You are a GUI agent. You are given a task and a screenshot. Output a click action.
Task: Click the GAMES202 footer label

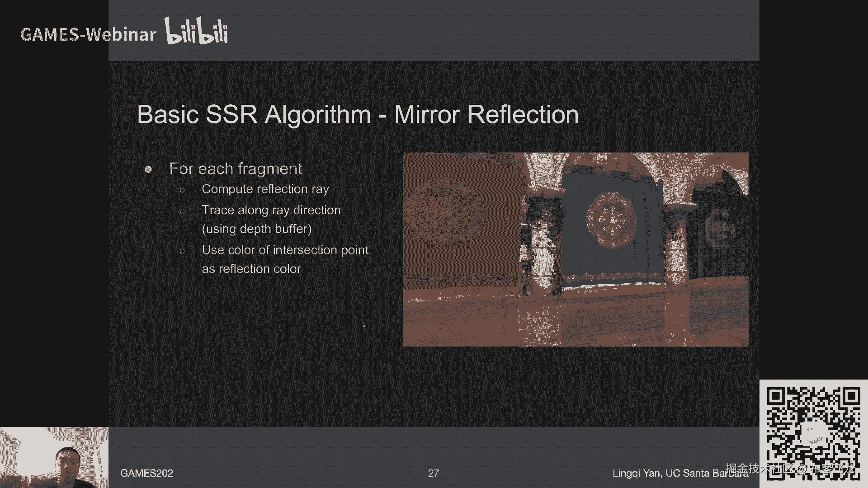point(146,473)
